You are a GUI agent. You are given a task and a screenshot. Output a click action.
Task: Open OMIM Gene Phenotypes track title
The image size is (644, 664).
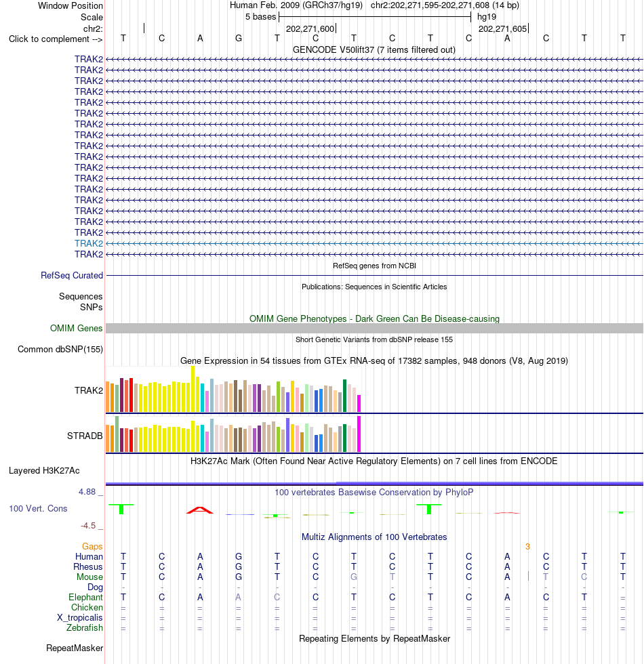point(374,319)
